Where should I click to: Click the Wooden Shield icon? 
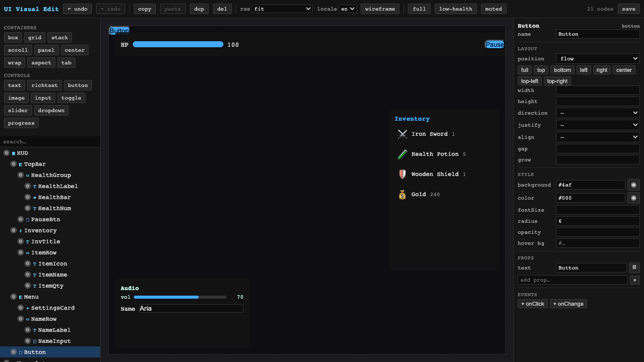pyautogui.click(x=403, y=174)
